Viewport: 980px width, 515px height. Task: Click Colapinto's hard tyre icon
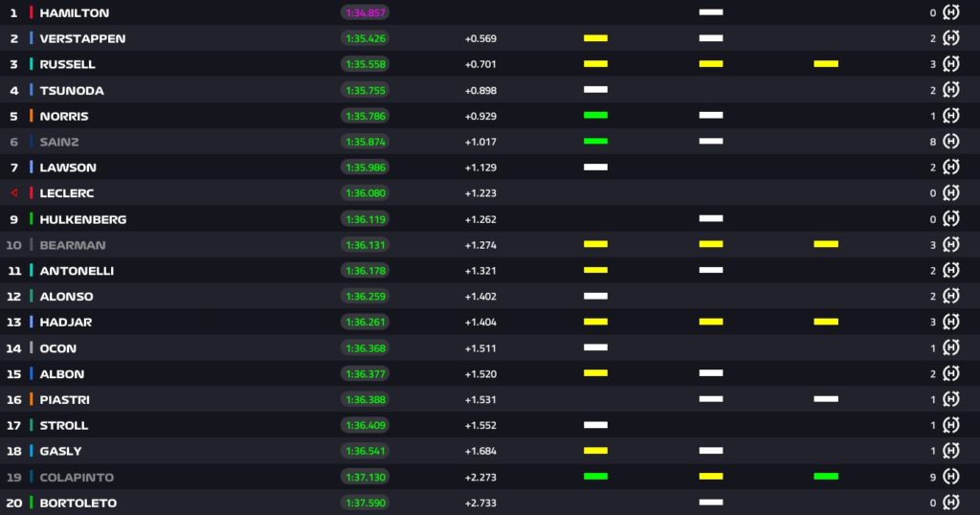950,477
